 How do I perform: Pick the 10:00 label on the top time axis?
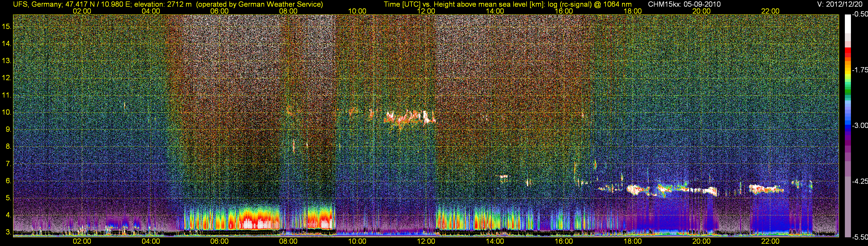point(357,11)
